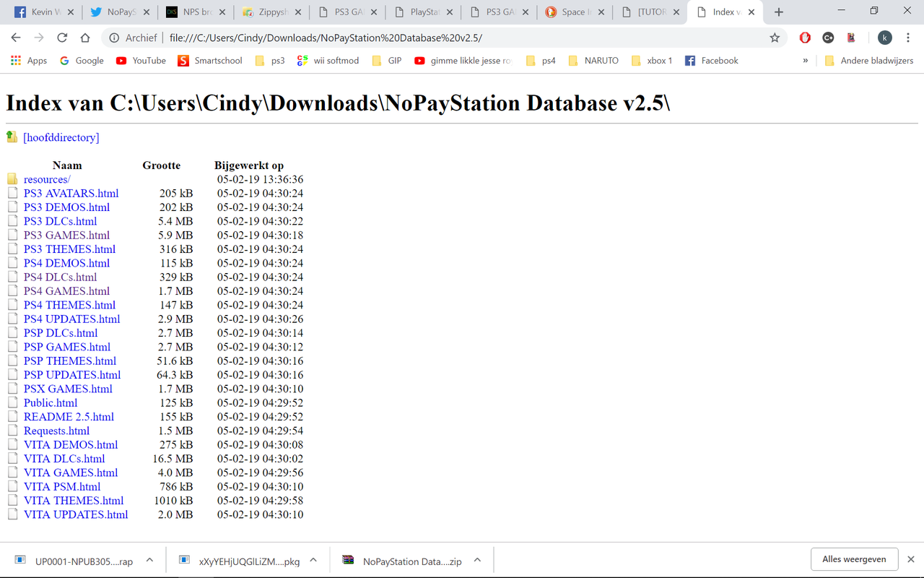This screenshot has width=924, height=578.
Task: Switch to the Kevin Facebook tab
Action: click(43, 12)
